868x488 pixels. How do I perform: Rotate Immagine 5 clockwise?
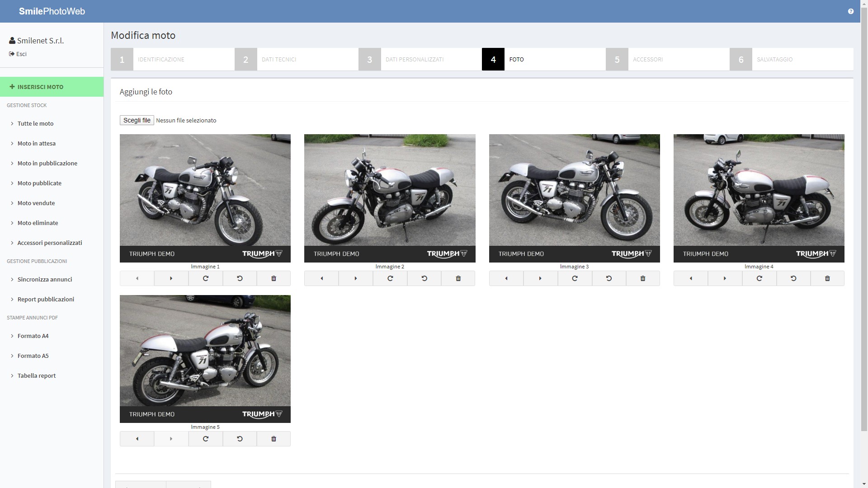pyautogui.click(x=205, y=439)
